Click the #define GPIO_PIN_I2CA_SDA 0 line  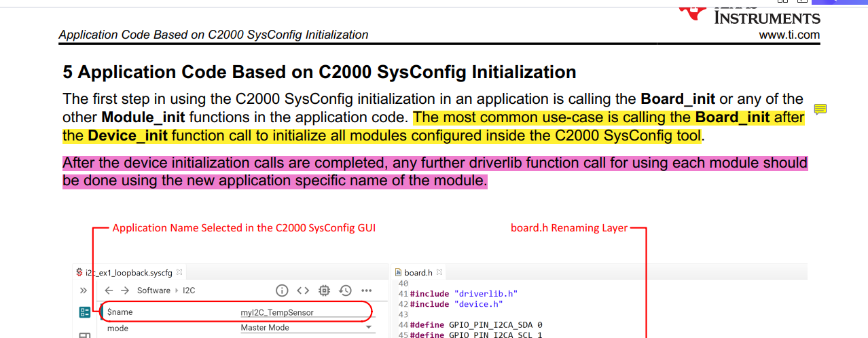tap(476, 325)
